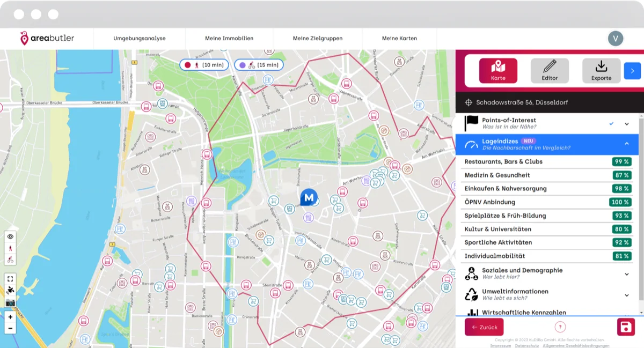Click the Zurück button

(484, 327)
